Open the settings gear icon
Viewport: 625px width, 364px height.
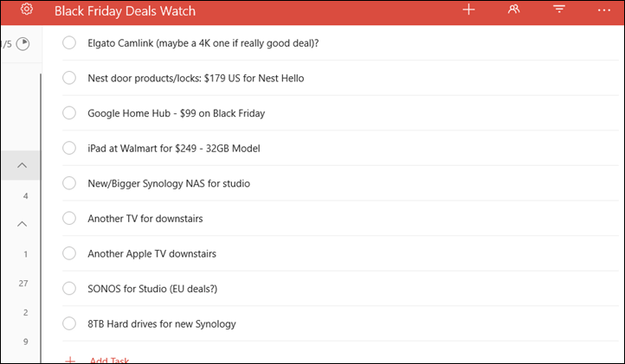pos(27,9)
